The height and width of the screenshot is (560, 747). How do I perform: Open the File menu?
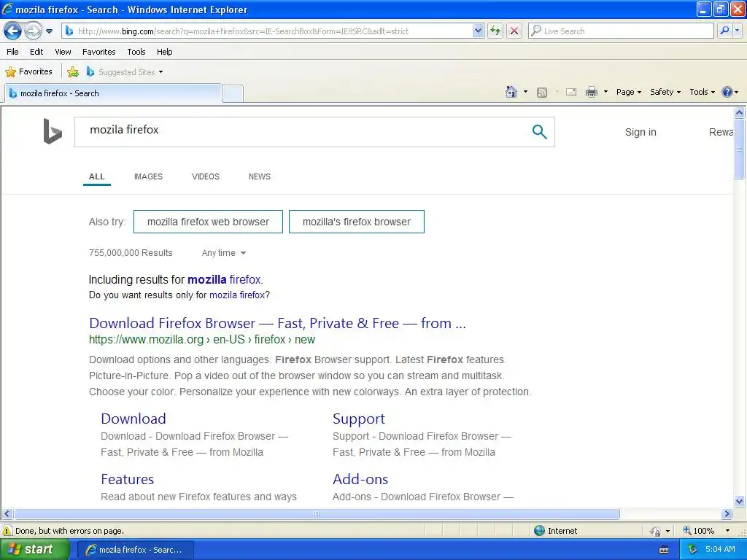[12, 52]
